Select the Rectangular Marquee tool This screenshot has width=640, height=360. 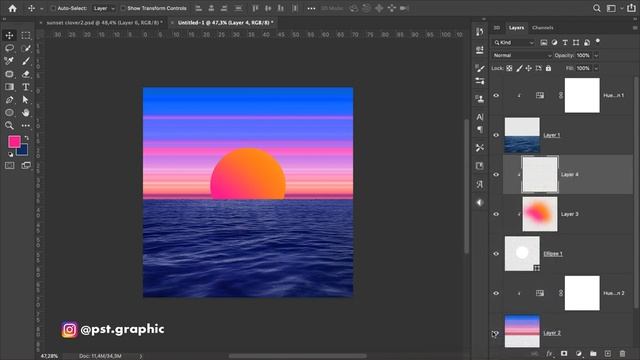(26, 36)
